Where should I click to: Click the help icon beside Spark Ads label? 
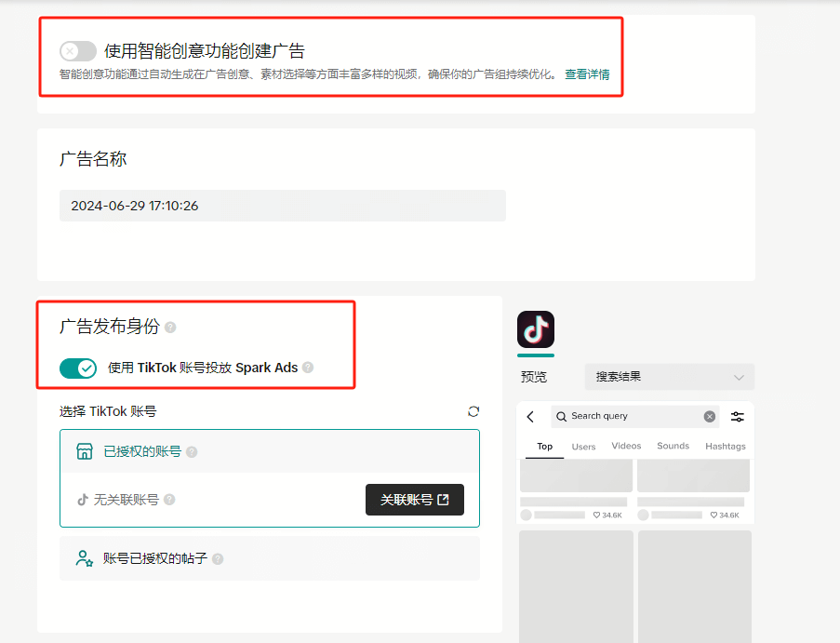308,368
